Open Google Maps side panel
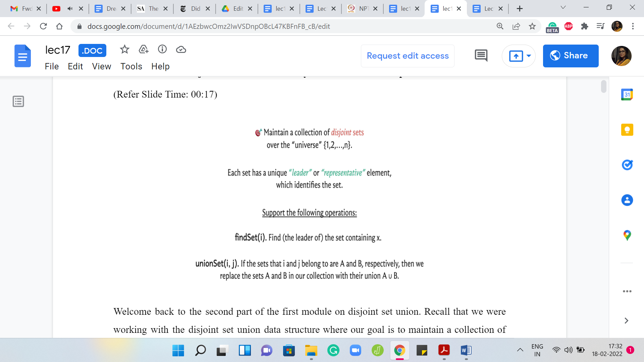Viewport: 644px width, 362px height. [x=627, y=235]
